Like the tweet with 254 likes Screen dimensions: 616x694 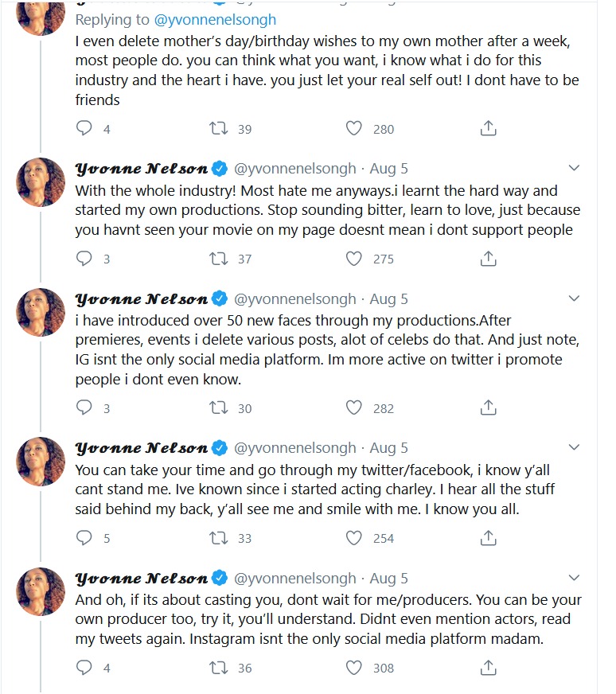pos(353,538)
